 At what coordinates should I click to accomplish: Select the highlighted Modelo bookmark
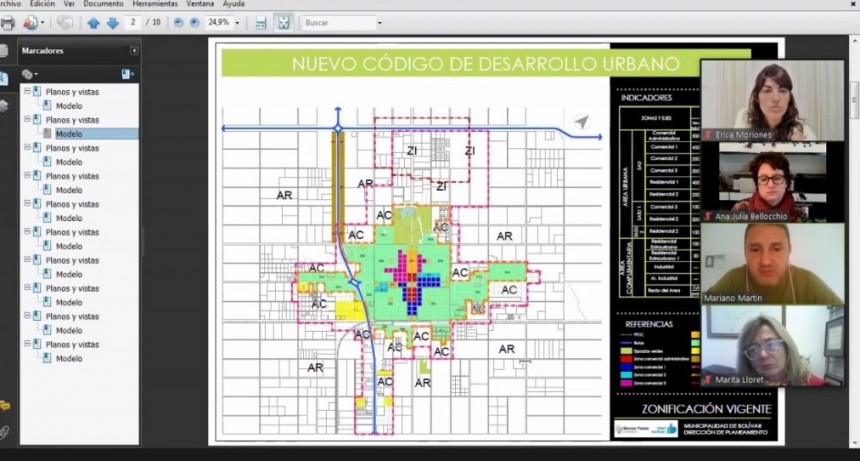(x=69, y=134)
